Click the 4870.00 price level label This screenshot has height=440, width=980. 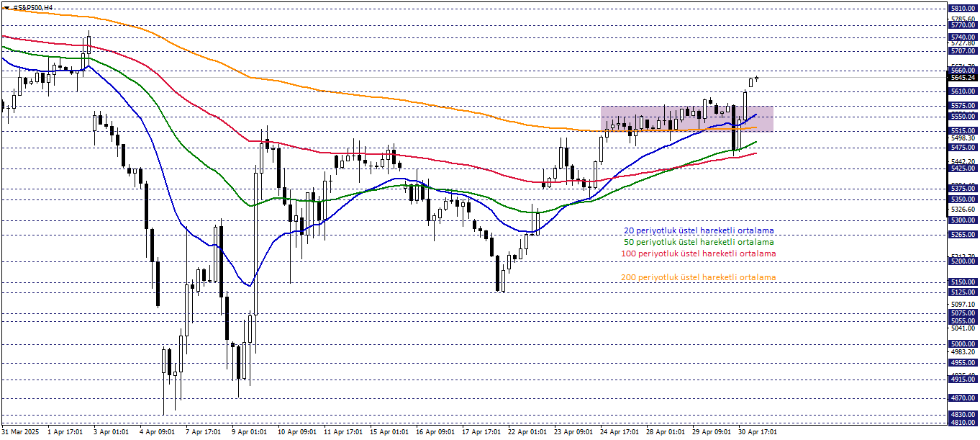[x=963, y=398]
